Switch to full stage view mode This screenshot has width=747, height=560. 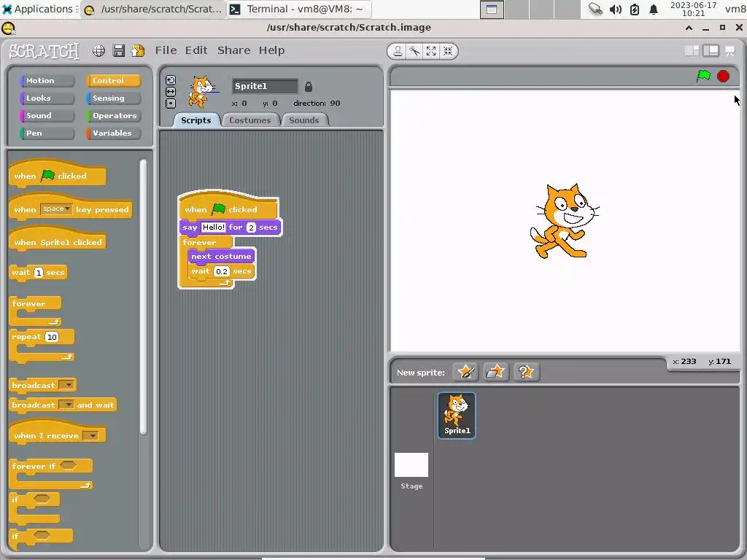point(711,50)
